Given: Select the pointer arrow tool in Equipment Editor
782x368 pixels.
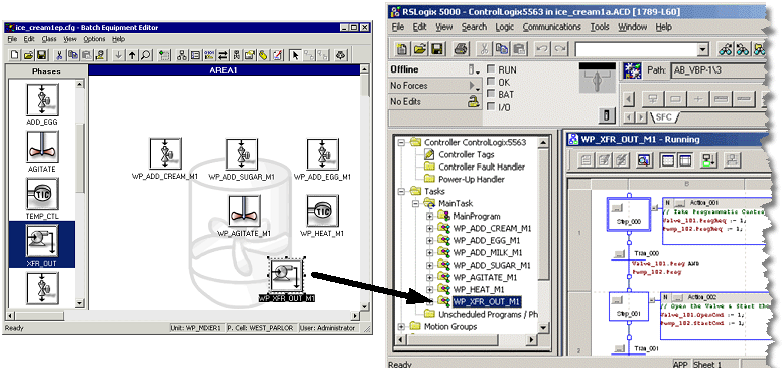Looking at the screenshot, I should tap(295, 55).
